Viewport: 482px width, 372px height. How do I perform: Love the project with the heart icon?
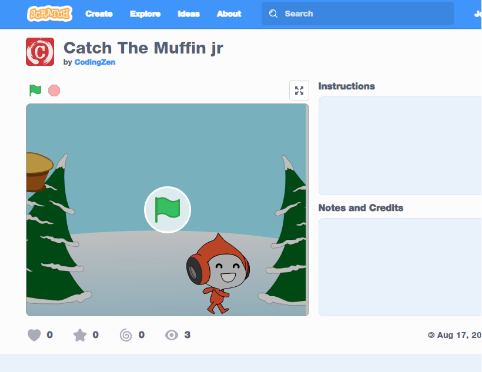point(34,335)
